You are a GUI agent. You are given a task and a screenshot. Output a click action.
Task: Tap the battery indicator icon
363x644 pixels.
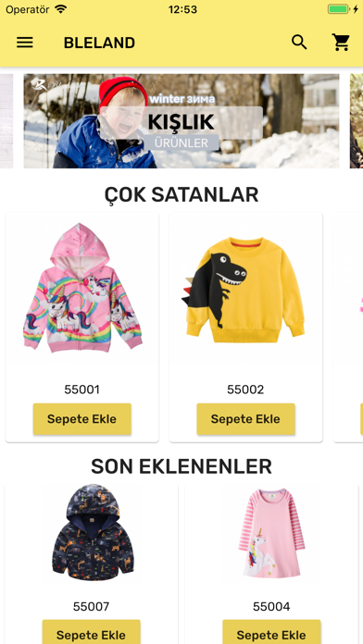pyautogui.click(x=338, y=9)
